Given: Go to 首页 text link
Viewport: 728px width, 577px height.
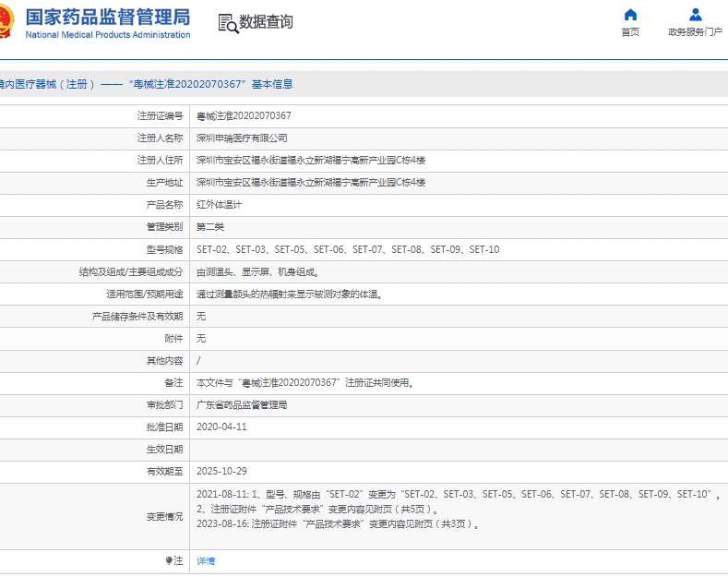Looking at the screenshot, I should (x=630, y=31).
